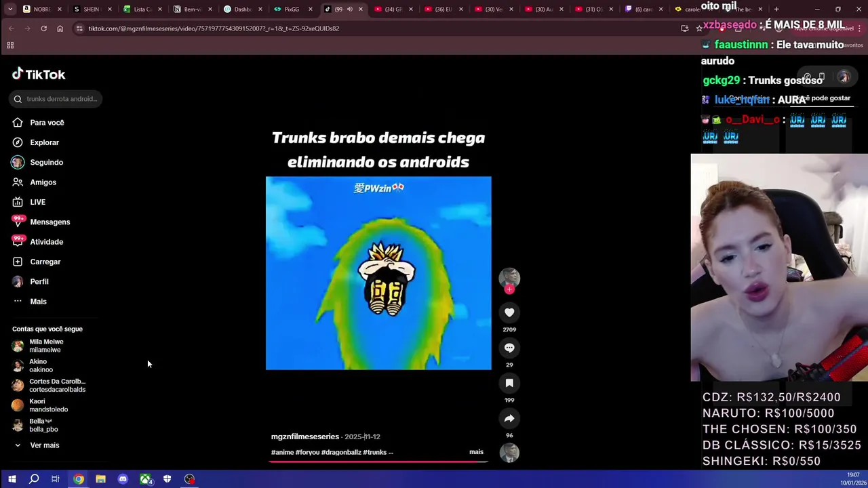Viewport: 868px width, 488px height.
Task: Open the Chrome apps grid icon
Action: coord(10,45)
